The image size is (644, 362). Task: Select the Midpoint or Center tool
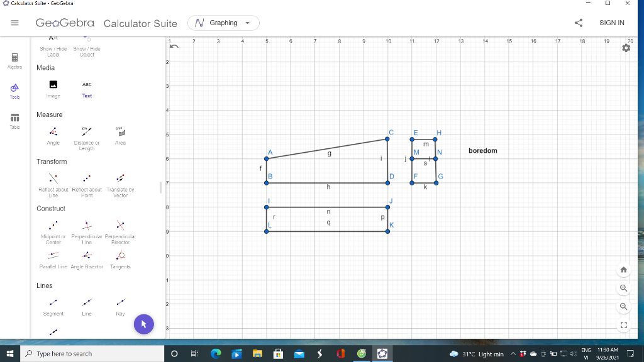click(53, 233)
